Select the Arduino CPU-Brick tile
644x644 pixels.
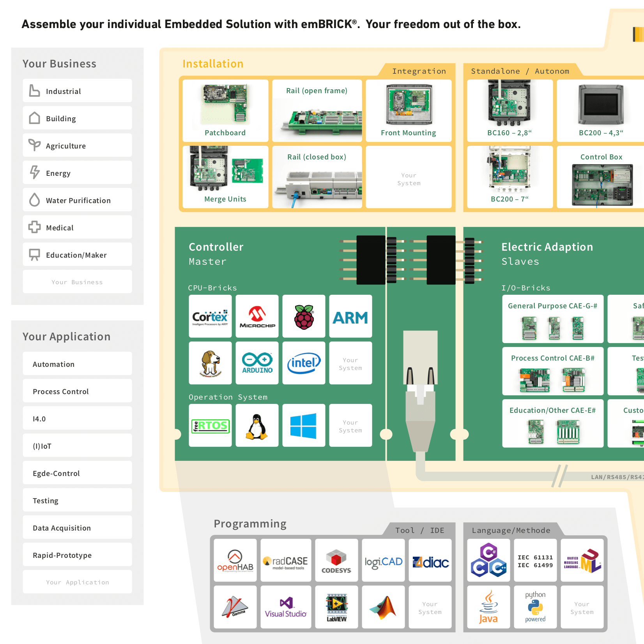pos(257,363)
